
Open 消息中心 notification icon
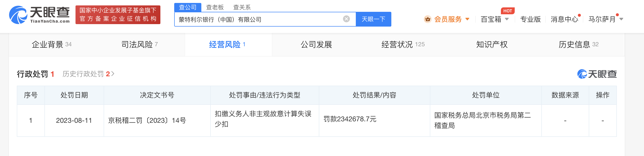[x=564, y=19]
